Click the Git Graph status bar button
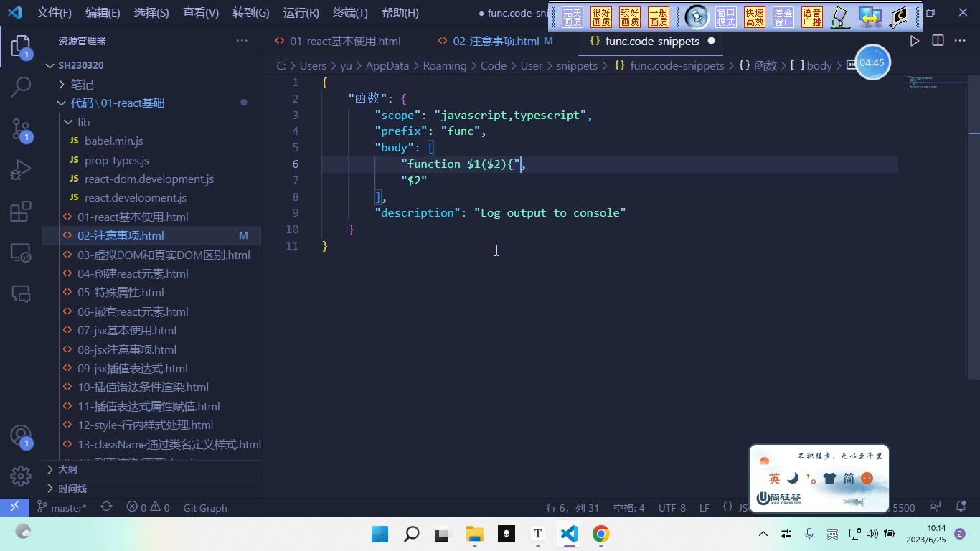Viewport: 980px width, 551px height. pyautogui.click(x=205, y=507)
